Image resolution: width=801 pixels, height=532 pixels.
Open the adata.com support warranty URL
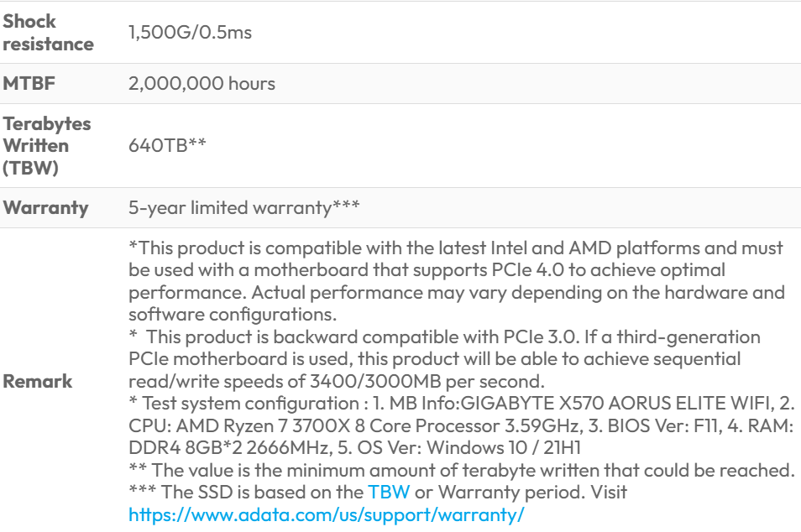[x=327, y=514]
